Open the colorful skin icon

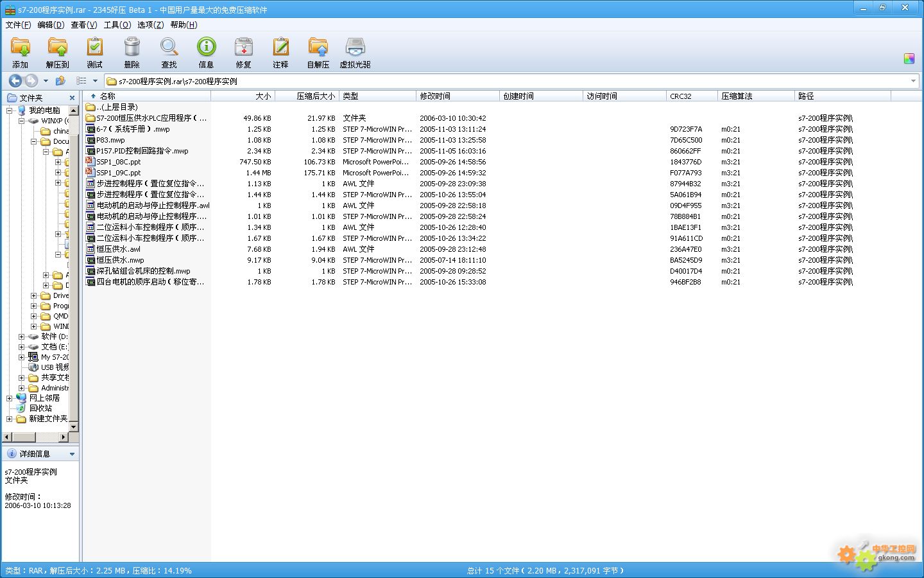point(909,58)
